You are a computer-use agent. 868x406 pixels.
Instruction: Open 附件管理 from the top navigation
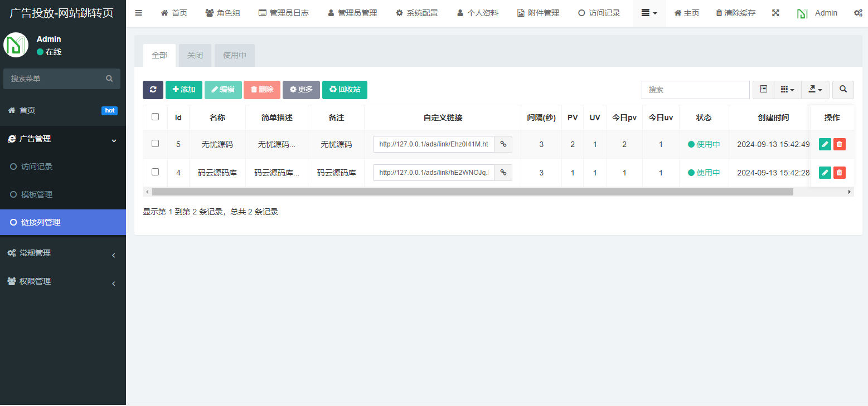[x=537, y=12]
